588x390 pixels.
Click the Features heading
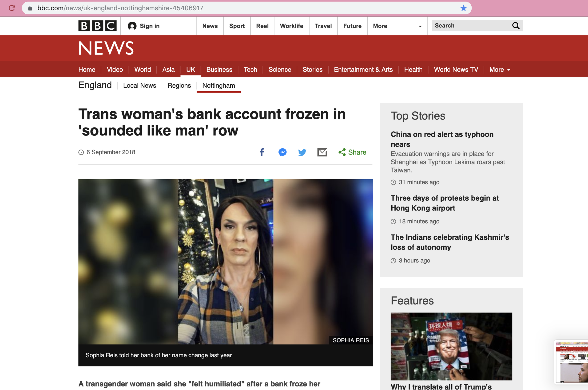point(412,301)
